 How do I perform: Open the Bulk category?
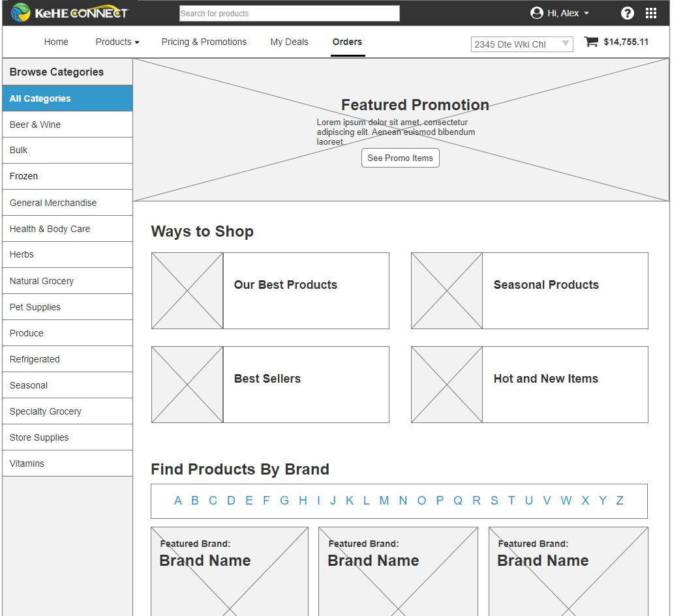[67, 151]
